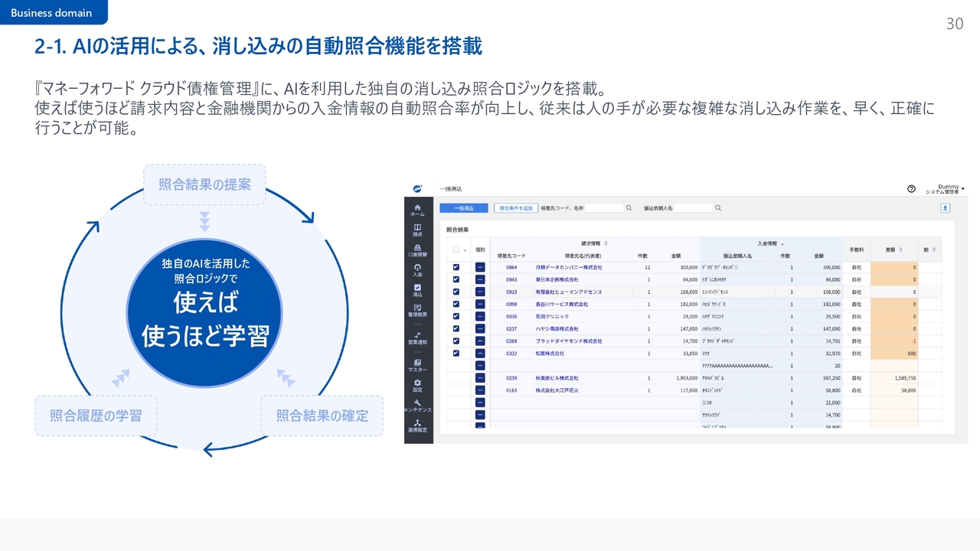Click 株式会社大江戸花火 customer name
The image size is (980, 551).
coord(559,390)
